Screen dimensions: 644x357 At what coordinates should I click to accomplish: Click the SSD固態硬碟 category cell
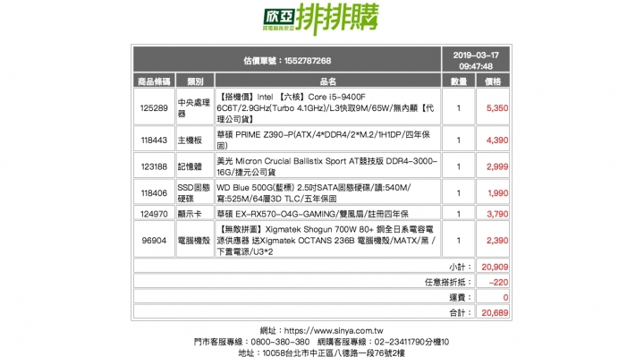194,193
